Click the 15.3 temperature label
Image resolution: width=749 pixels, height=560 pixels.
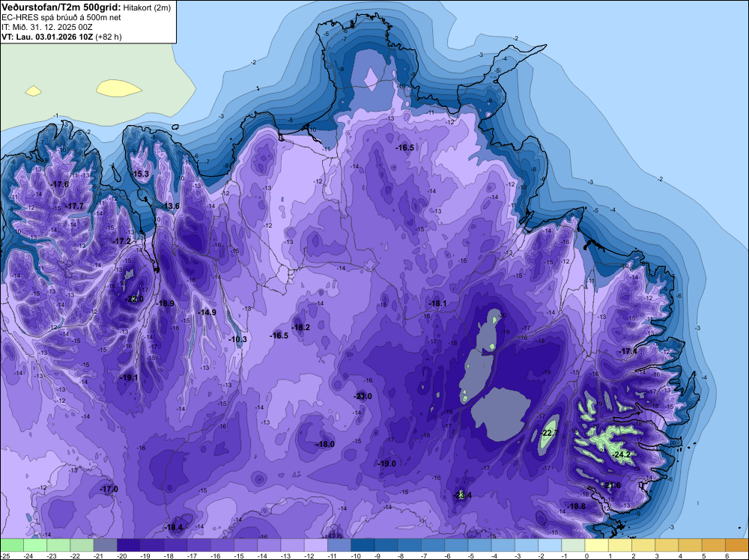click(x=141, y=174)
